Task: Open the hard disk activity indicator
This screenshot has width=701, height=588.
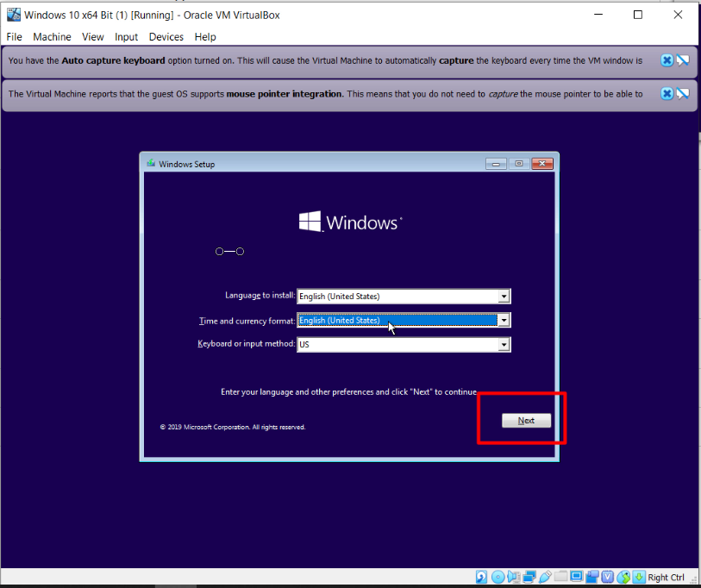Action: point(481,577)
